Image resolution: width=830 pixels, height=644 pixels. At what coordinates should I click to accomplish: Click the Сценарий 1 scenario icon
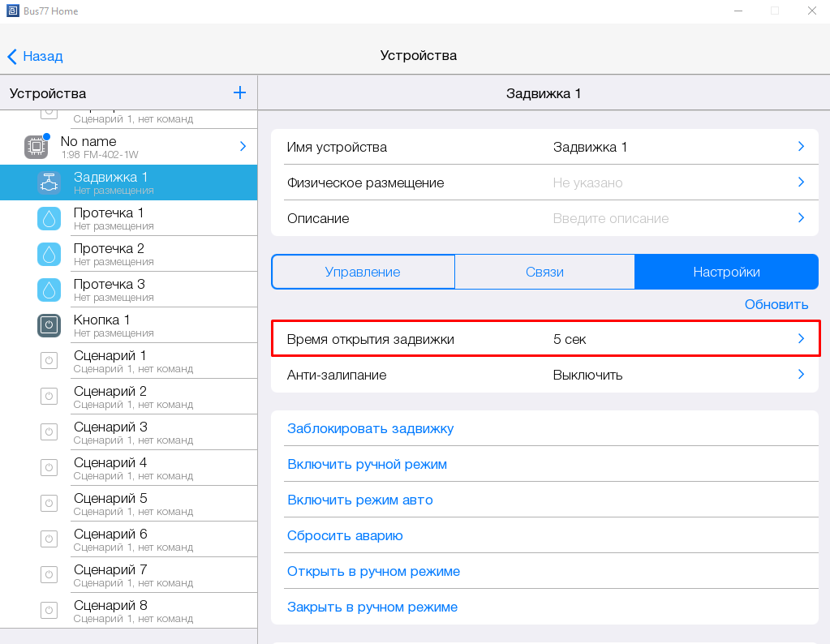(x=49, y=361)
